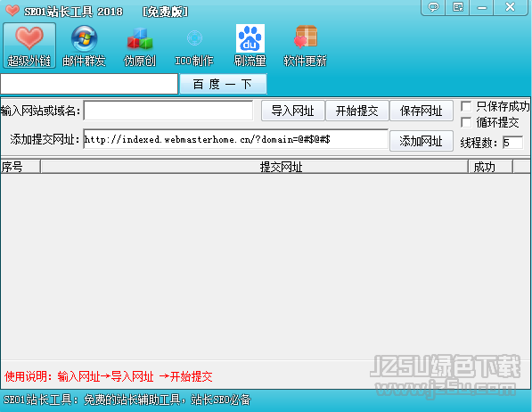The width and height of the screenshot is (532, 412).
Task: Save URLs with 保存网址 button
Action: (422, 111)
